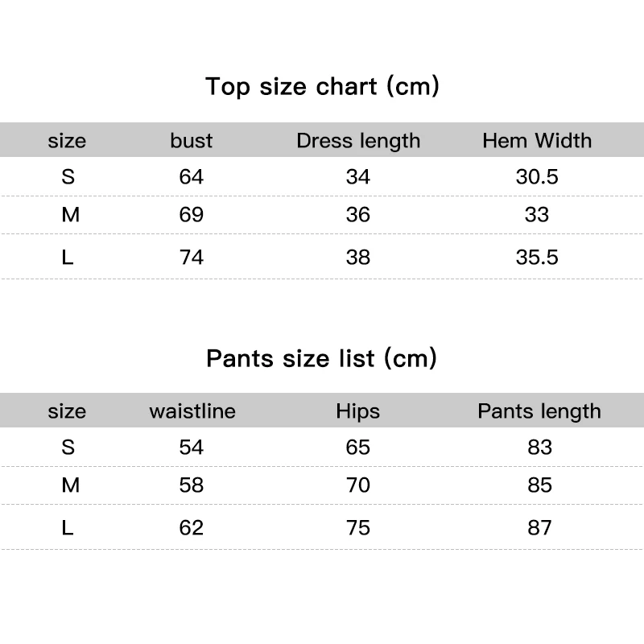Select the "Hem Width" column header
The image size is (644, 644).
pyautogui.click(x=537, y=140)
